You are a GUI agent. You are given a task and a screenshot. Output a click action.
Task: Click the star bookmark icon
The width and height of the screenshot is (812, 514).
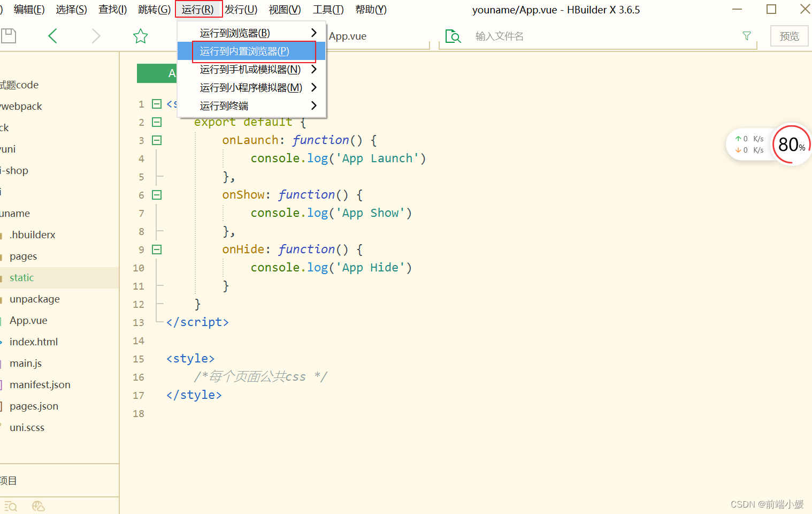(x=140, y=36)
